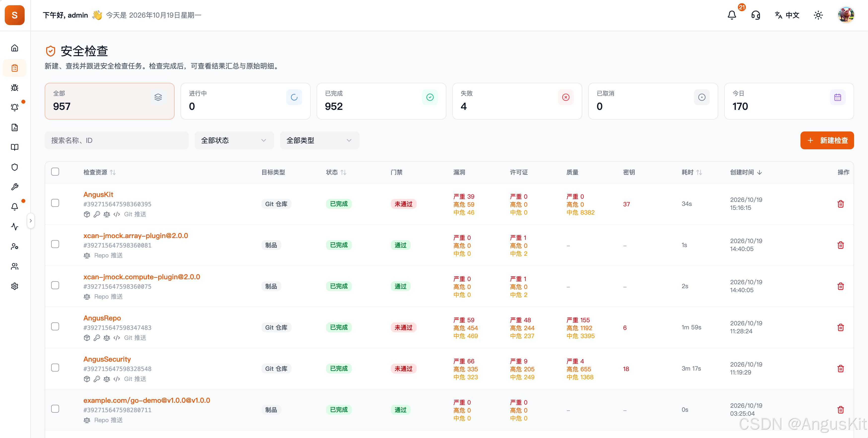
Task: Filter by 全部 957 card
Action: [x=109, y=101]
